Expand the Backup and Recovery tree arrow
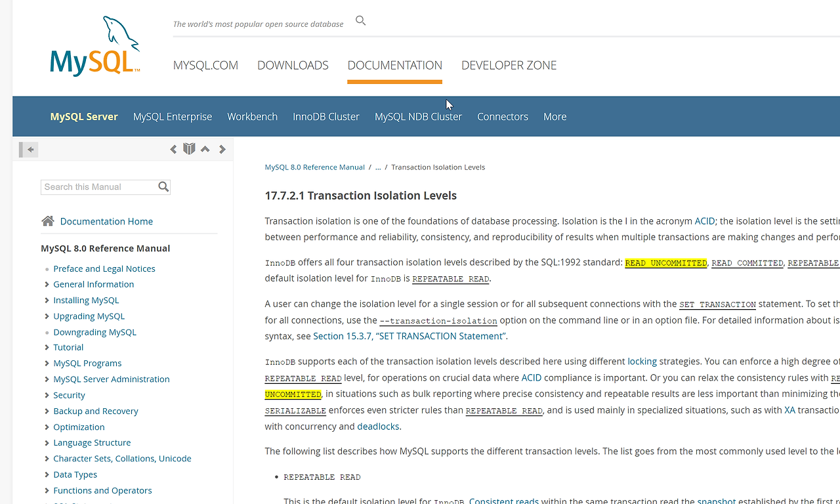840x504 pixels. (x=47, y=411)
